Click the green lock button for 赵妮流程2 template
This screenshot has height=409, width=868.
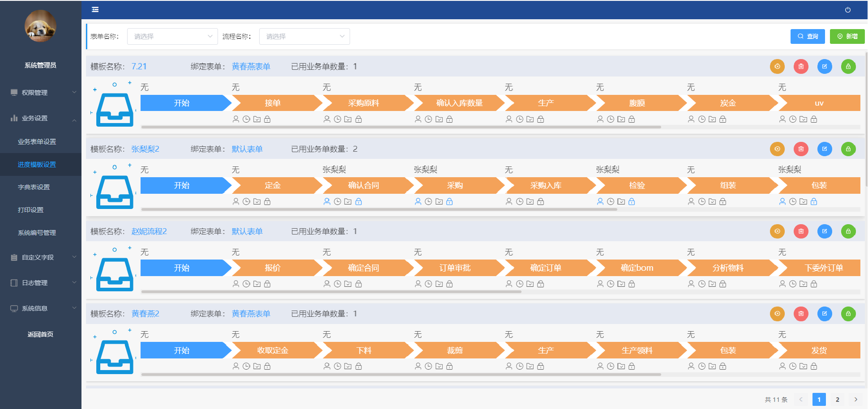(x=848, y=231)
